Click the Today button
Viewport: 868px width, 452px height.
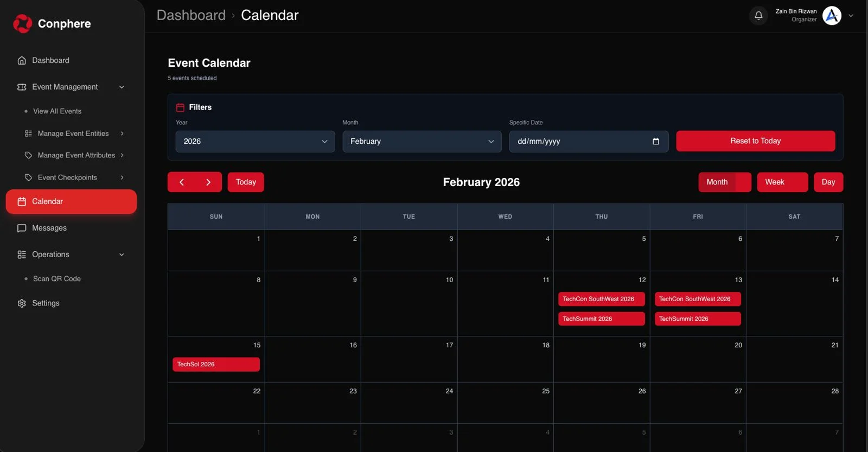[246, 182]
